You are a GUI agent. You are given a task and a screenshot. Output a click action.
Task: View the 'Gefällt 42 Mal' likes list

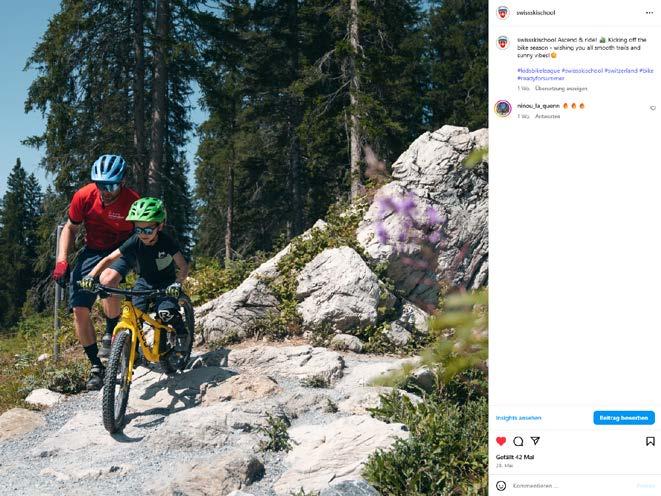tap(515, 457)
